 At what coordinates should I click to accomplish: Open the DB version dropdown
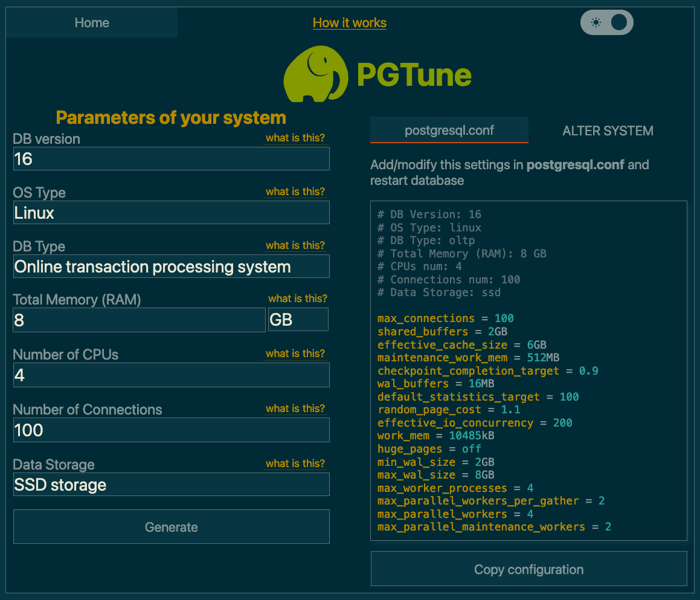[x=171, y=158]
